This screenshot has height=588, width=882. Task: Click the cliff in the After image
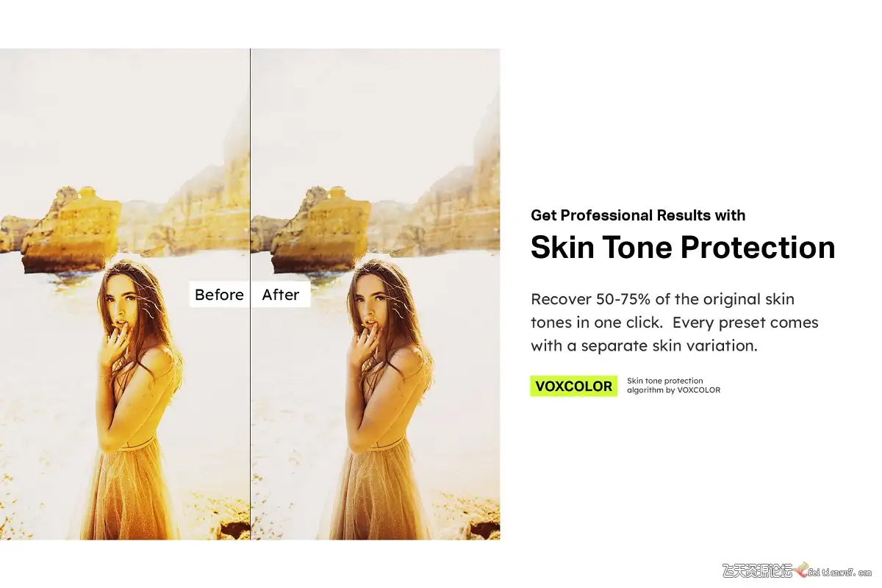click(456, 198)
